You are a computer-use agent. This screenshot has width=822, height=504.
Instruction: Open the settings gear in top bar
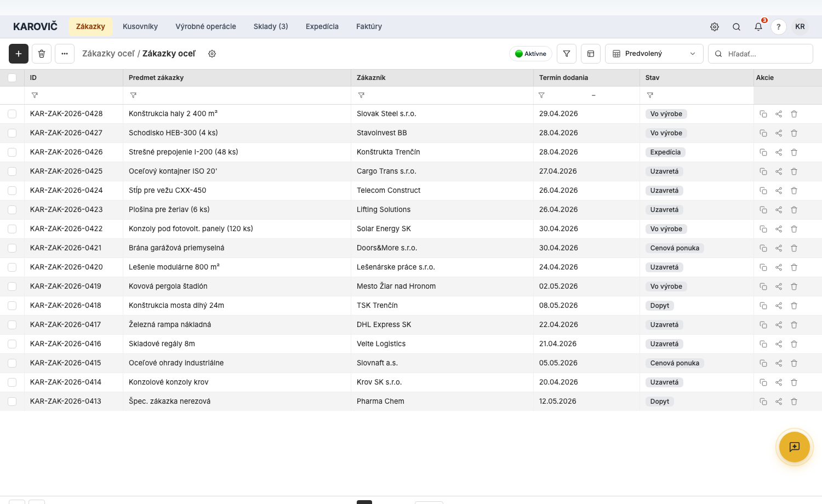pos(715,27)
